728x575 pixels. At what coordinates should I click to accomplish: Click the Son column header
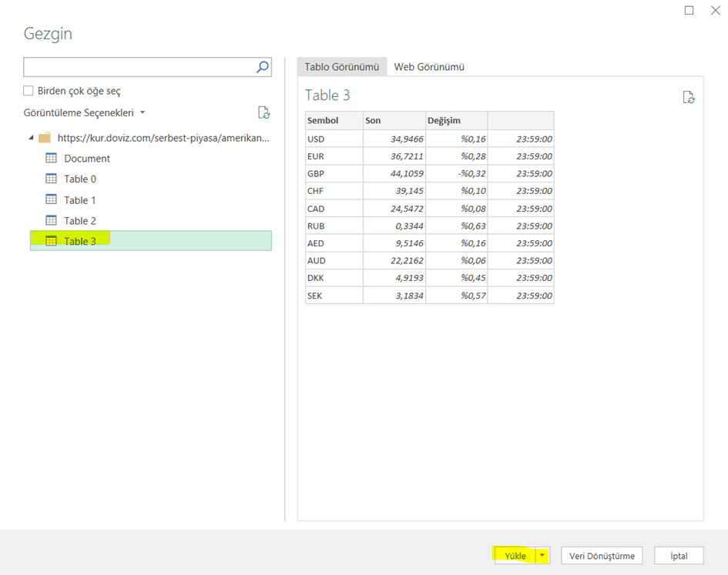pos(394,120)
